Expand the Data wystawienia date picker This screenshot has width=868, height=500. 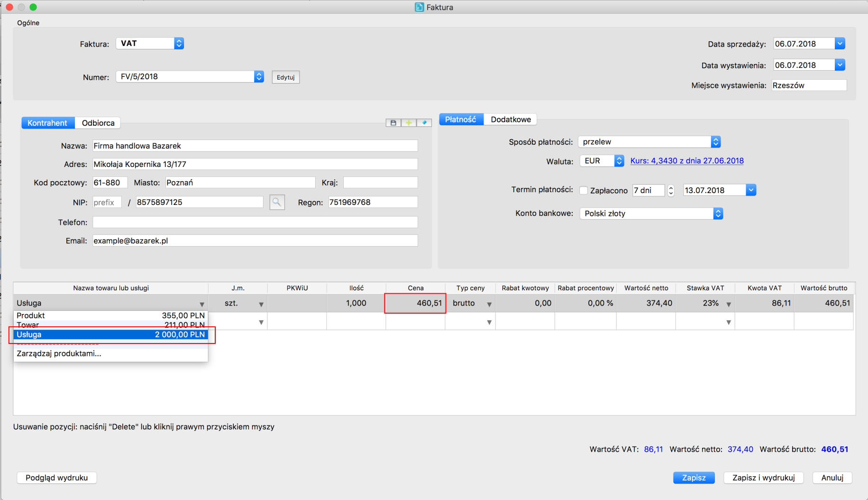(x=840, y=65)
